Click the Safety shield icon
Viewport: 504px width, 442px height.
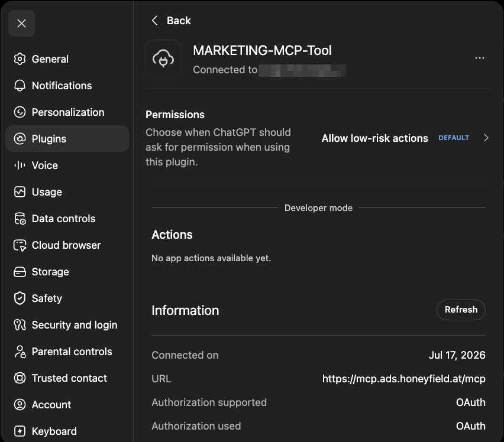click(x=20, y=298)
